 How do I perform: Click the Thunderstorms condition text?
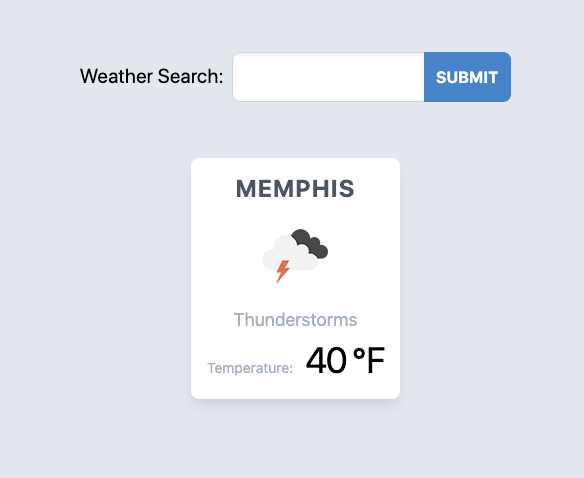point(295,320)
